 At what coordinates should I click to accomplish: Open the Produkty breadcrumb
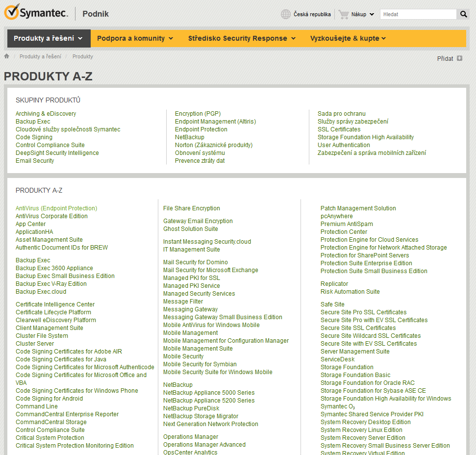point(82,56)
